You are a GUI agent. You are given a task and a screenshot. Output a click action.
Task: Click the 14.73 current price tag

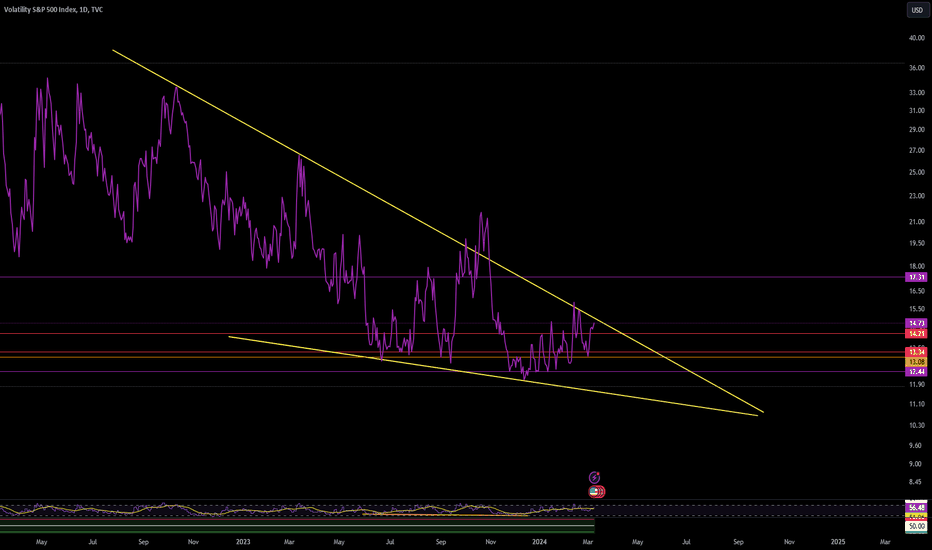tap(916, 323)
